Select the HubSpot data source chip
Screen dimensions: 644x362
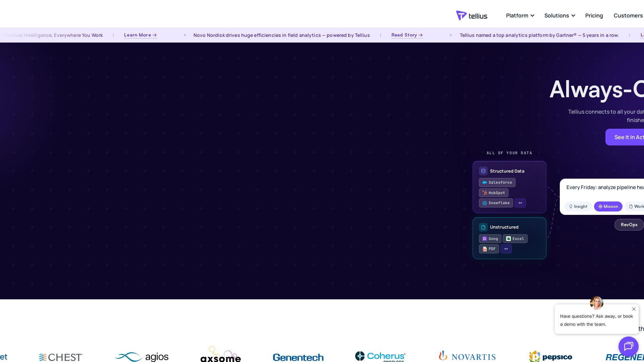coord(494,193)
